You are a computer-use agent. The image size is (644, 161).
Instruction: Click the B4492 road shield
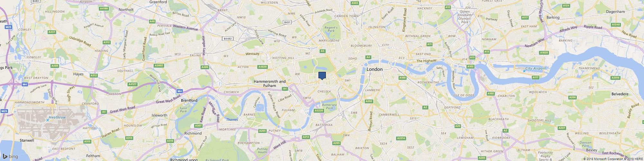coord(227,39)
